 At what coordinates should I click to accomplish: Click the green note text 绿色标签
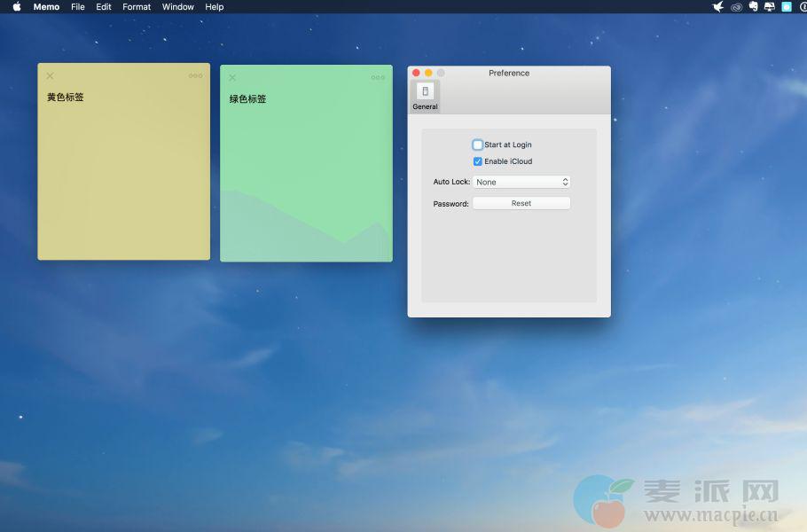pos(247,99)
